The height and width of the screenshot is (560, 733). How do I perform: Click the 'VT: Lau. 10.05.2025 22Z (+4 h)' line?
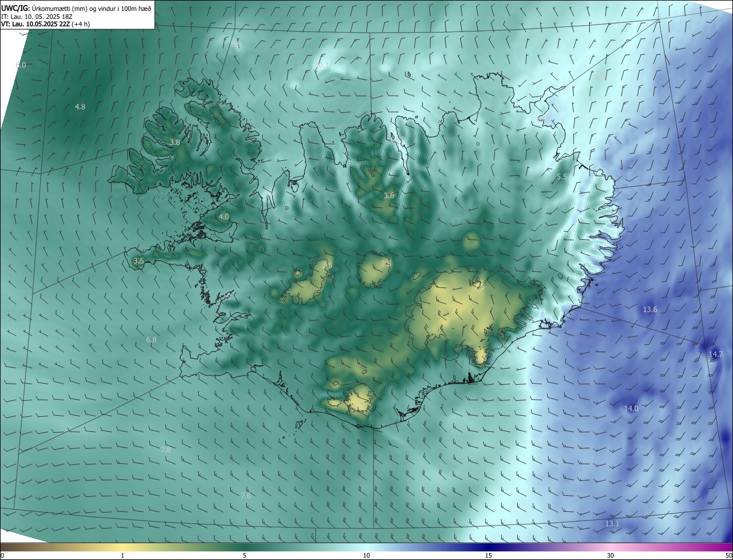click(45, 24)
